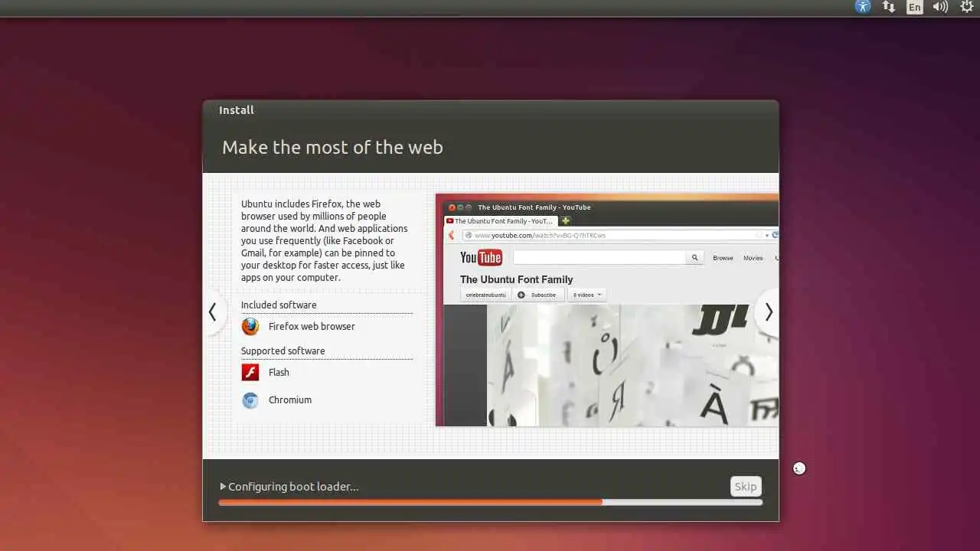Click the Chromium label

coord(290,400)
